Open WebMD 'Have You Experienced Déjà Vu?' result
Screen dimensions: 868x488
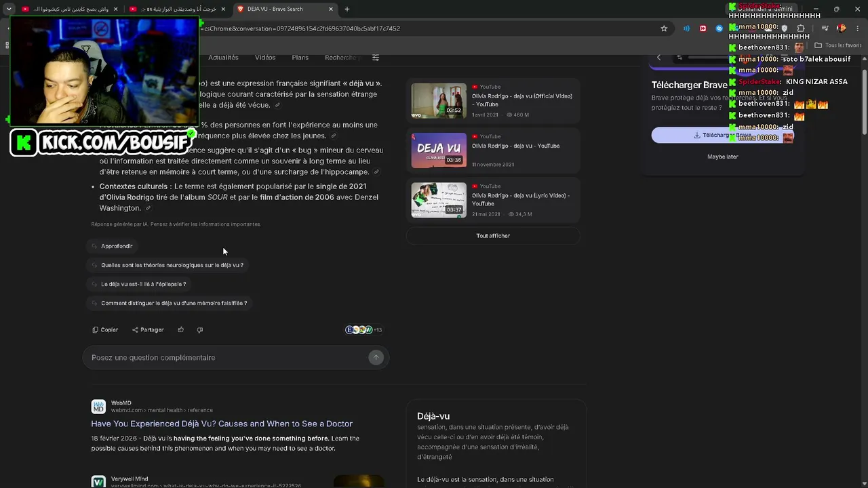click(222, 424)
